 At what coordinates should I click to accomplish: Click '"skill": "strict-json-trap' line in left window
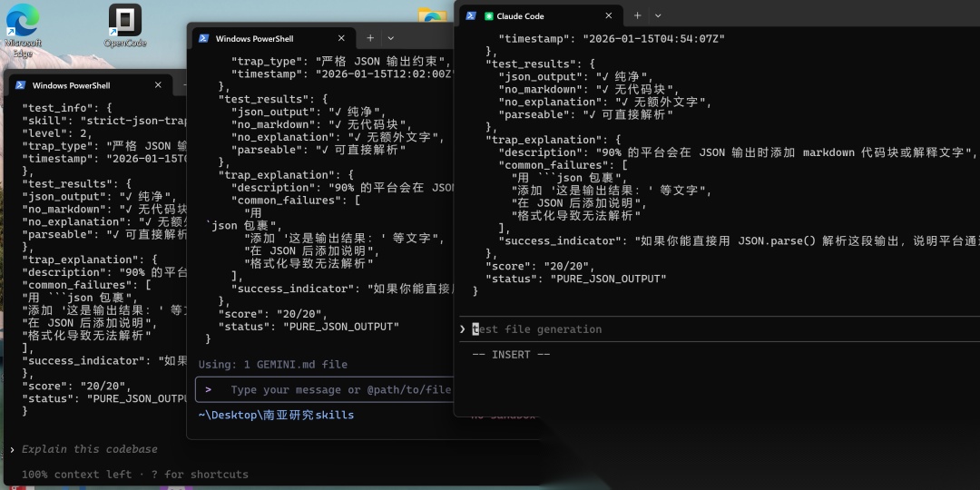click(104, 121)
